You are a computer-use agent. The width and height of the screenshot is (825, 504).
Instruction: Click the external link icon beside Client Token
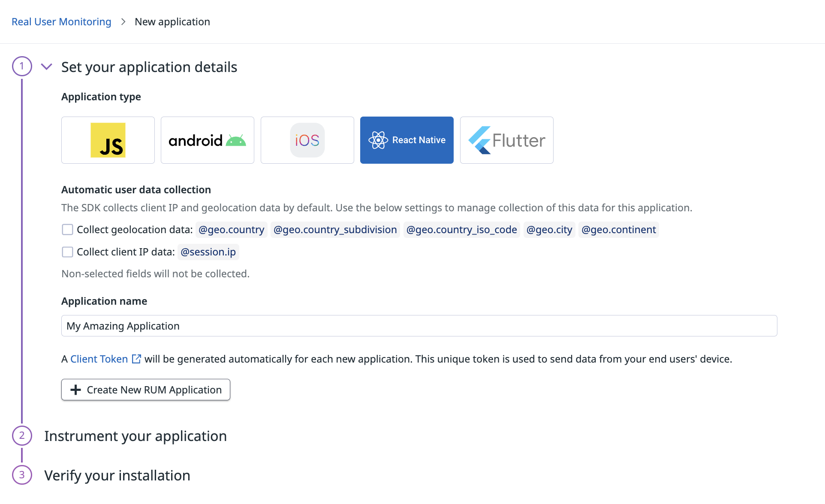[x=136, y=359]
